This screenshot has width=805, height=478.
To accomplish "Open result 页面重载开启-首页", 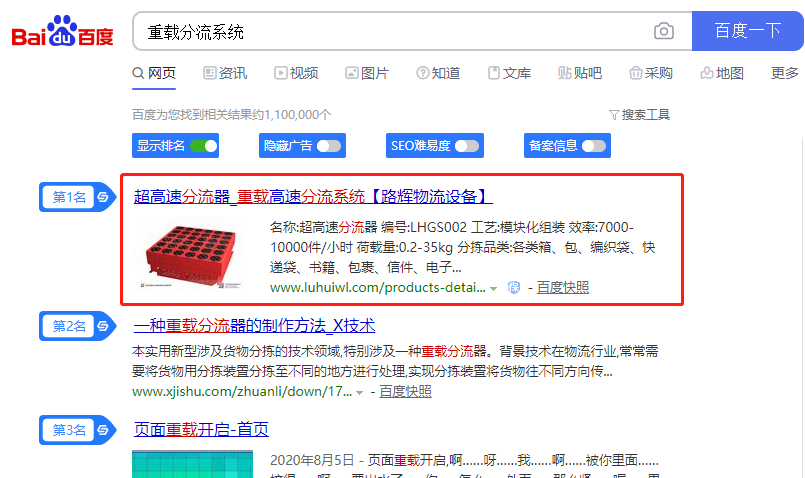I will [201, 429].
